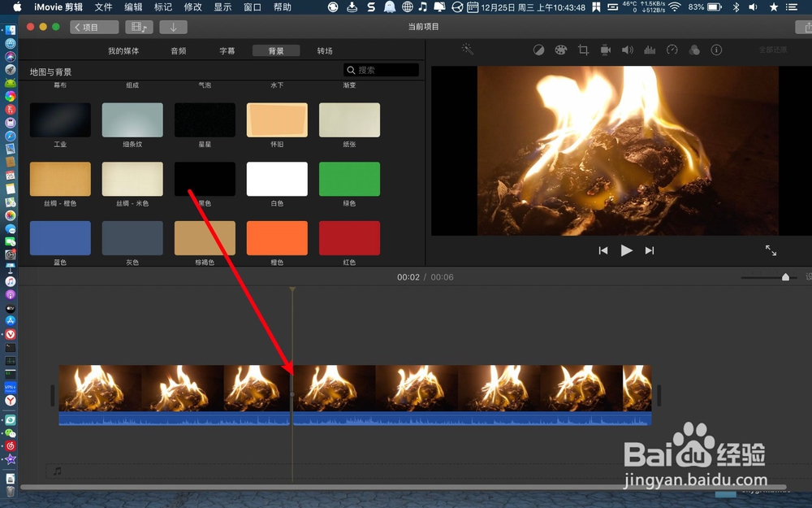Switch to the 我的媒体 tab
The width and height of the screenshot is (812, 508).
pos(123,50)
